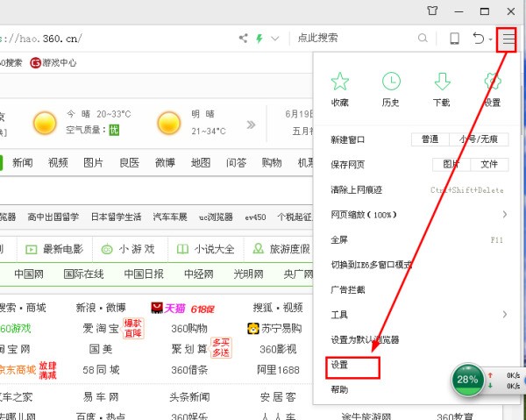Open the 国际在线 link
This screenshot has height=420, width=526.
click(x=83, y=274)
